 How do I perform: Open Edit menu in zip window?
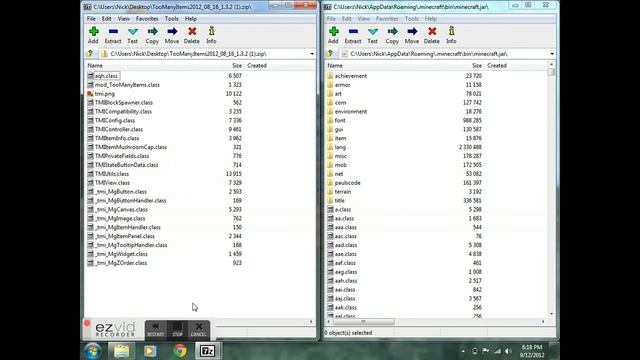pyautogui.click(x=107, y=19)
